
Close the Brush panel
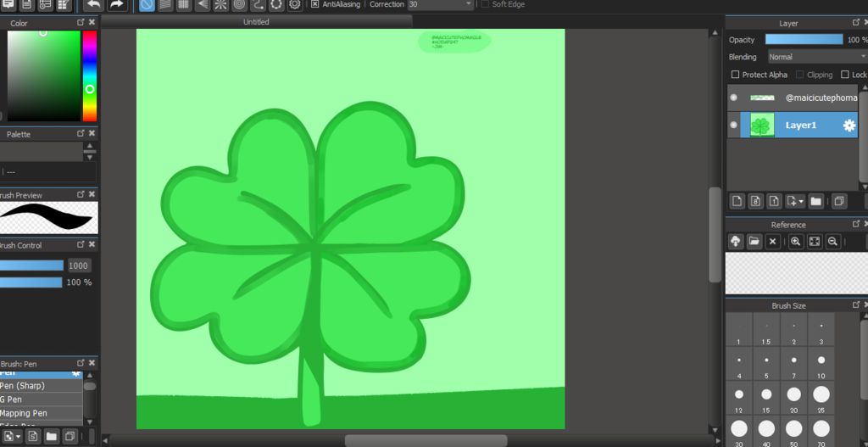(x=92, y=363)
